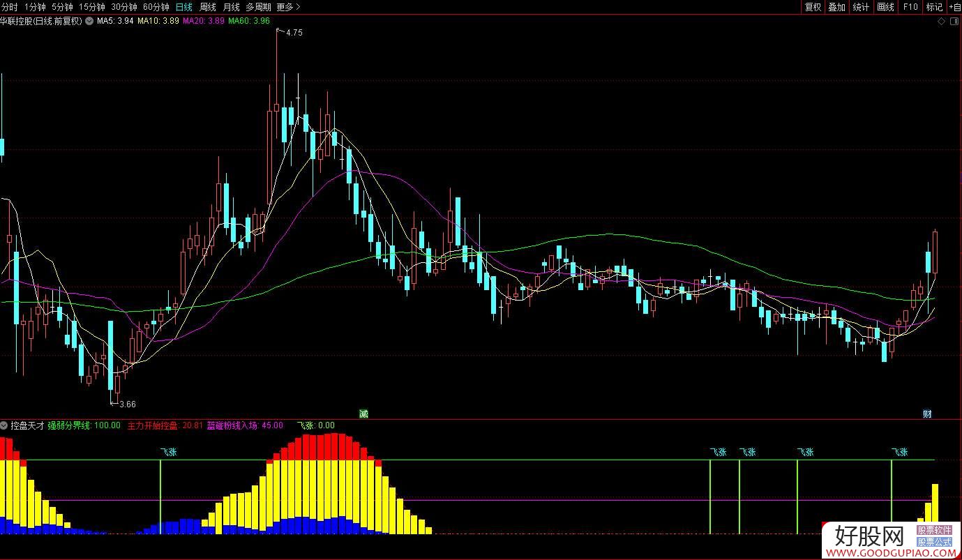The height and width of the screenshot is (560, 962).
Task: Open the 画线 drawing tool
Action: (x=885, y=7)
